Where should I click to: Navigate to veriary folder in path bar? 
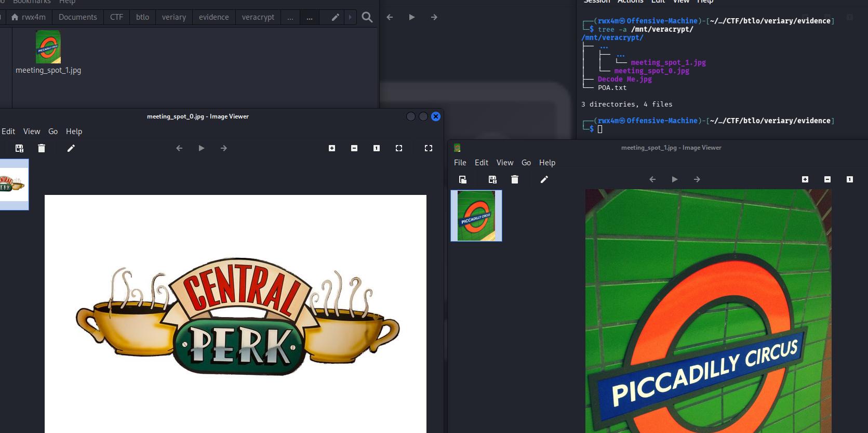tap(173, 17)
